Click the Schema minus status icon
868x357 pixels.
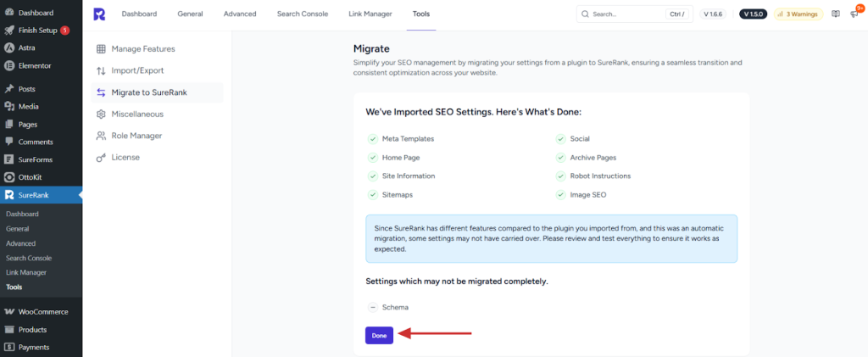click(x=373, y=307)
